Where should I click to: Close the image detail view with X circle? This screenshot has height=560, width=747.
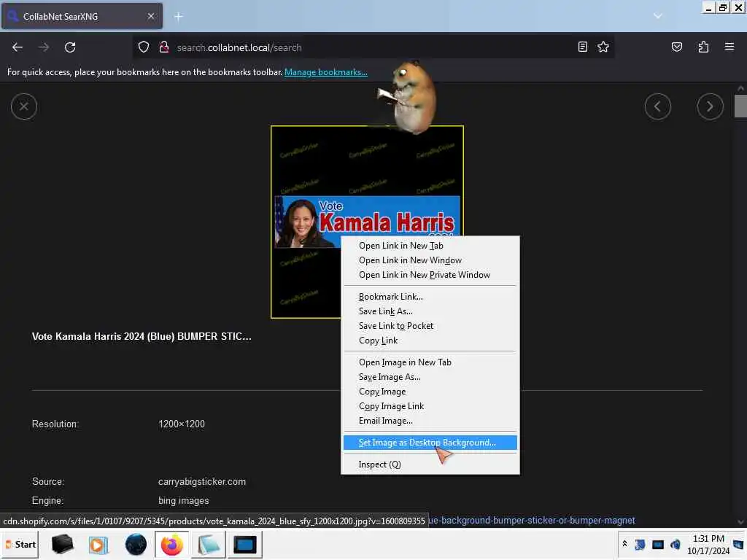coord(24,106)
